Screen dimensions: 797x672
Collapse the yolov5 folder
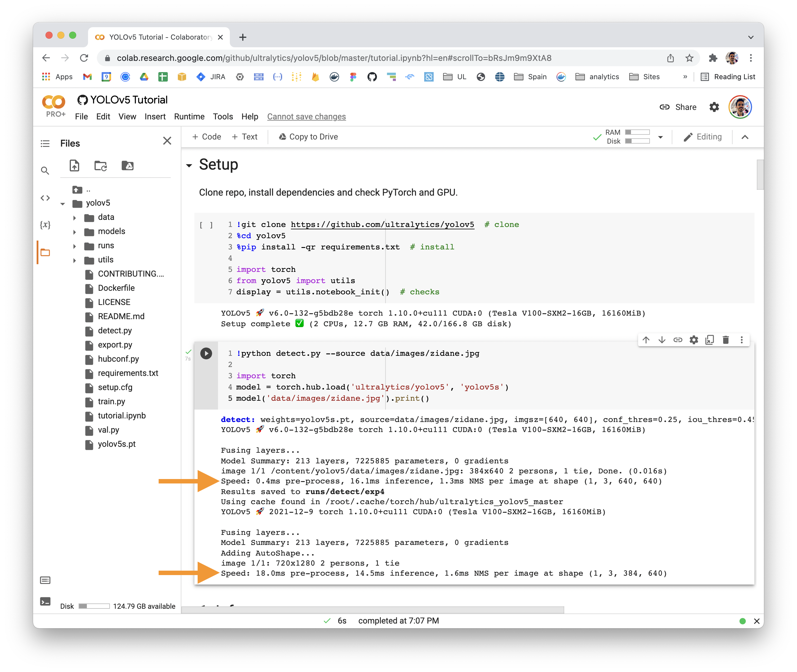coord(63,204)
